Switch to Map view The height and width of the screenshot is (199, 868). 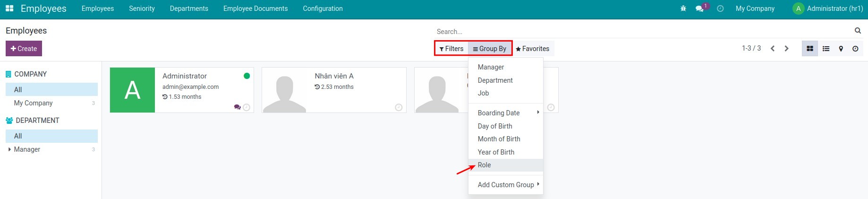[x=841, y=49]
